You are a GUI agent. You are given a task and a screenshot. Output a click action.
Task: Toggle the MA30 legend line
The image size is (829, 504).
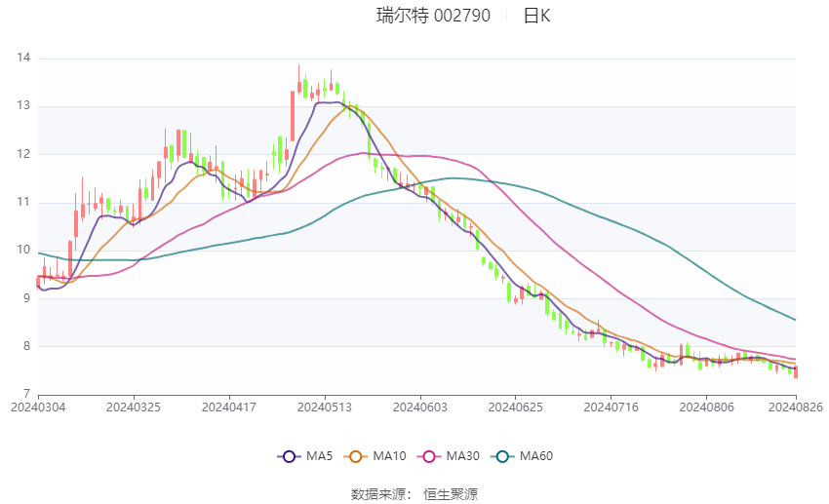[x=449, y=456]
